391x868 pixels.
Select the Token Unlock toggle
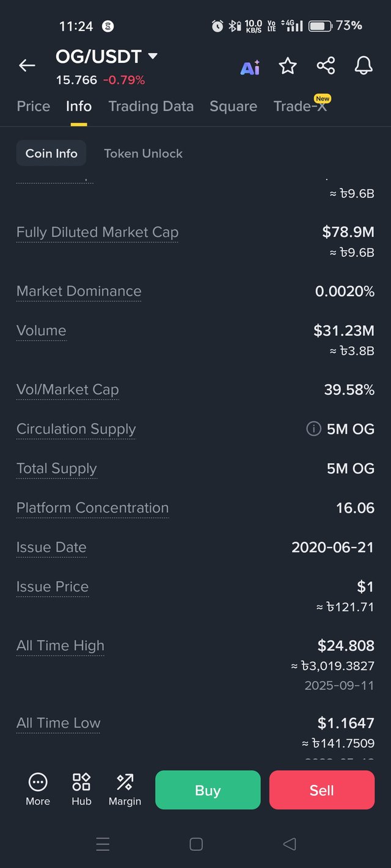click(144, 154)
